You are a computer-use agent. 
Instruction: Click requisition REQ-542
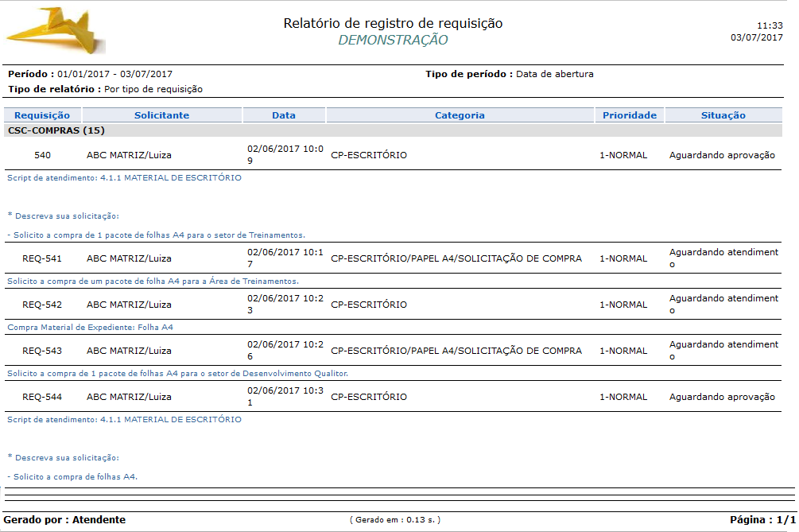click(x=42, y=305)
